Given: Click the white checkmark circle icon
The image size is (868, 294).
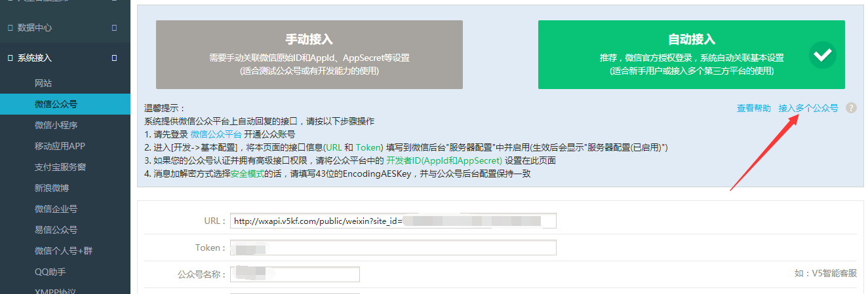Looking at the screenshot, I should pos(822,55).
